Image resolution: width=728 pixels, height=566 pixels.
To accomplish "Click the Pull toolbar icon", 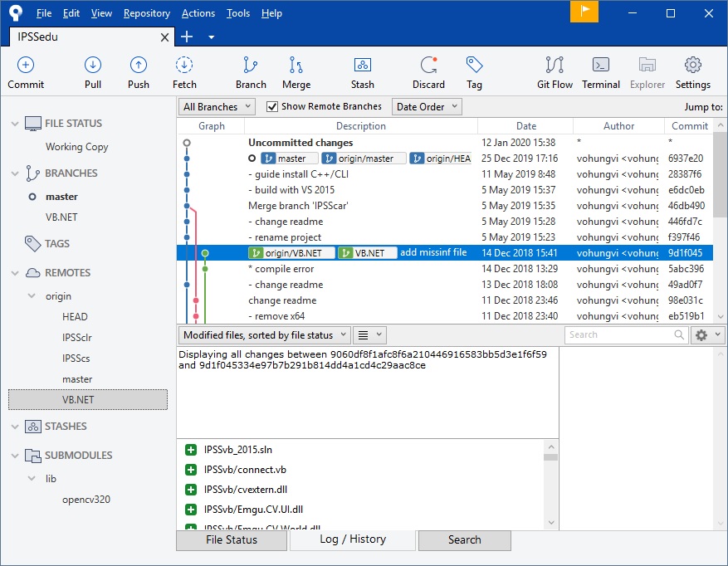I will [x=93, y=65].
